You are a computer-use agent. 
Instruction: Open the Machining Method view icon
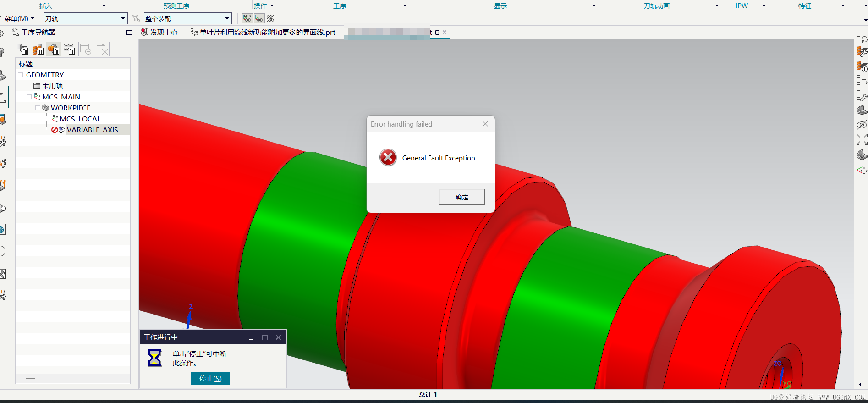(69, 49)
